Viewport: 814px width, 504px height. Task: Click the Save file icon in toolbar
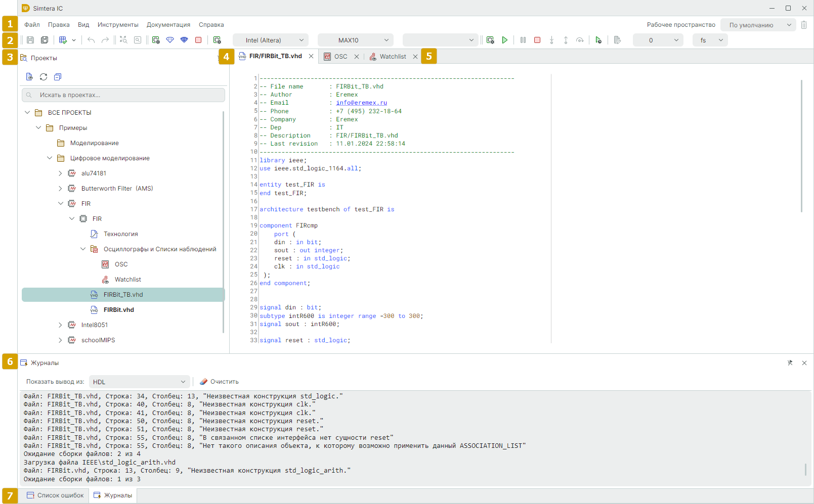point(30,40)
